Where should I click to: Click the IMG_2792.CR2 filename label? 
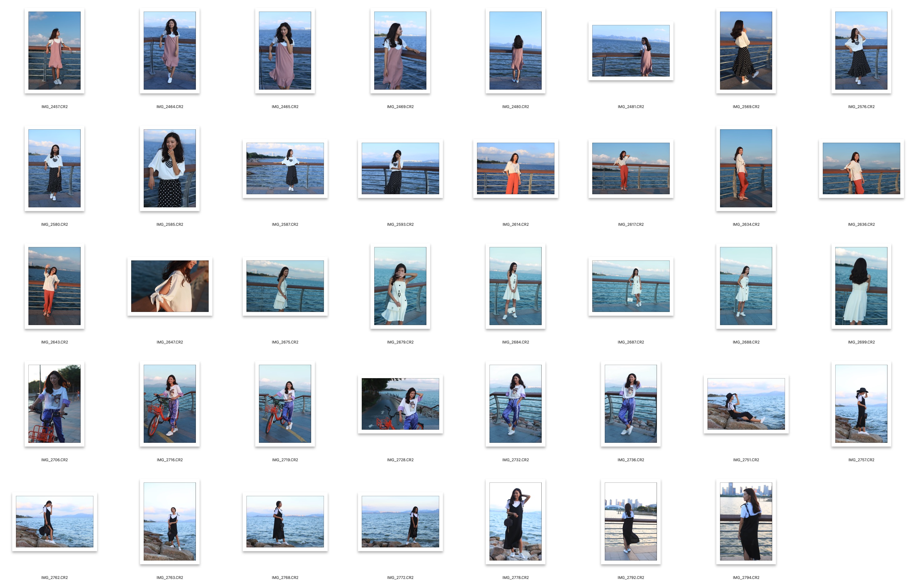(x=631, y=577)
